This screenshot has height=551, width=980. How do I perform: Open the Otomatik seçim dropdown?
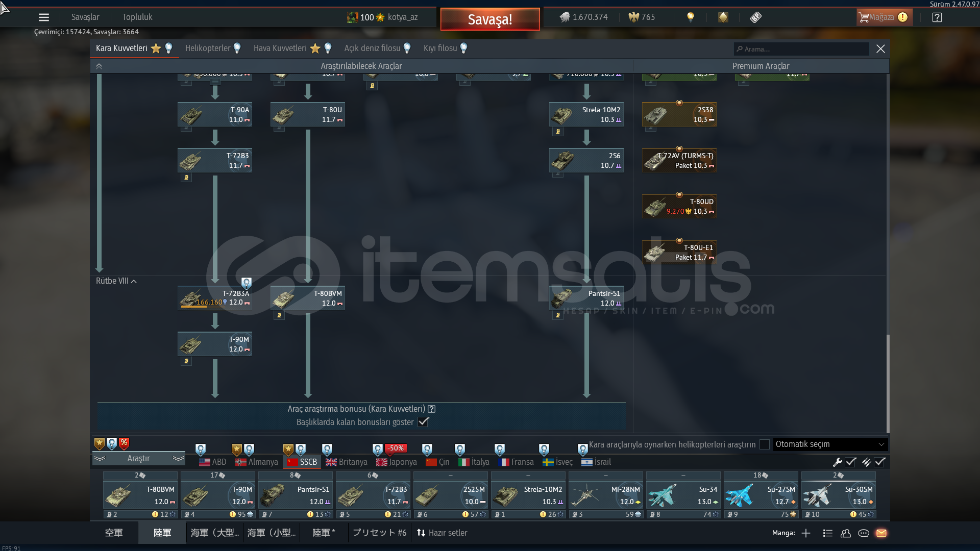[x=830, y=444]
